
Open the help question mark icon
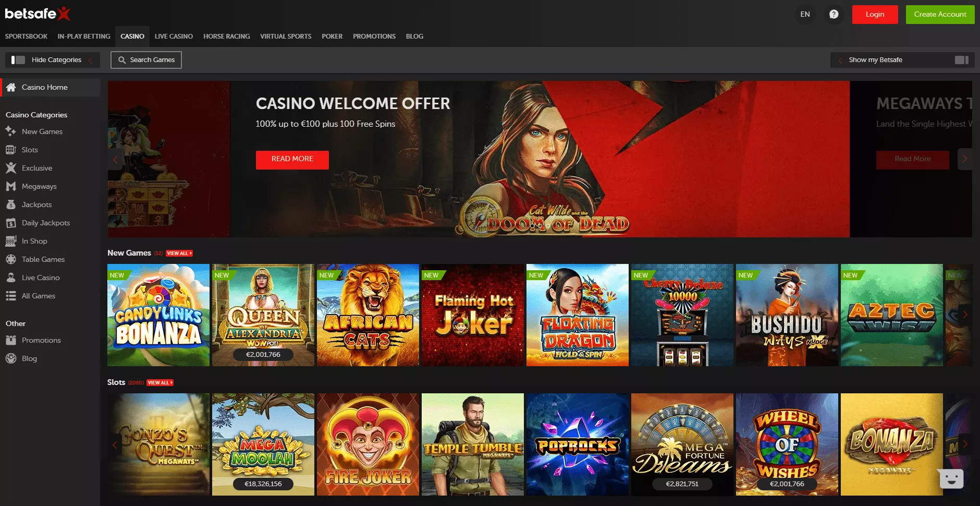(834, 14)
